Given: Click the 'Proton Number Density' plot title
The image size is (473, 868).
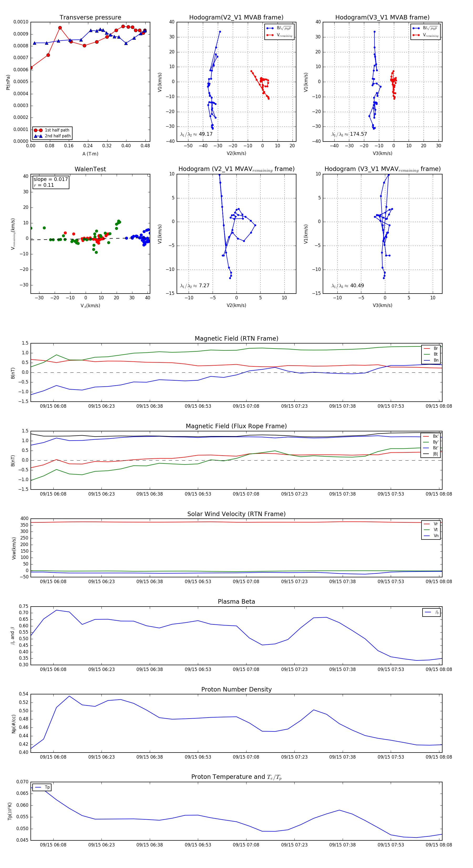Looking at the screenshot, I should [236, 689].
